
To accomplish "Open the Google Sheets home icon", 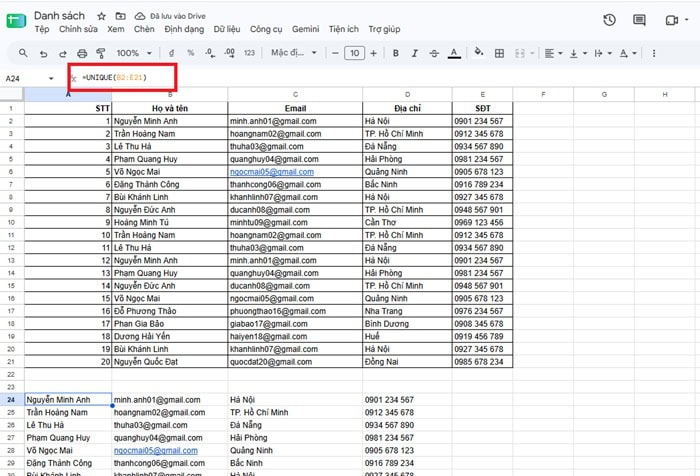I will [x=16, y=20].
